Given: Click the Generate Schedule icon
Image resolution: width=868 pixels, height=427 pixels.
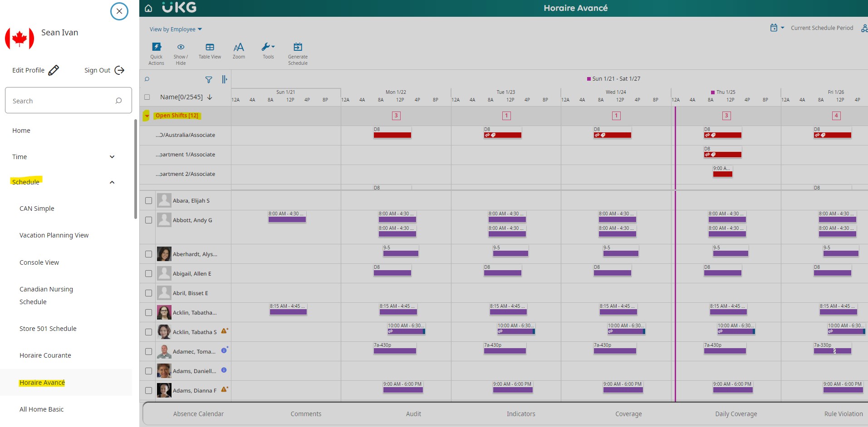Looking at the screenshot, I should coord(298,47).
